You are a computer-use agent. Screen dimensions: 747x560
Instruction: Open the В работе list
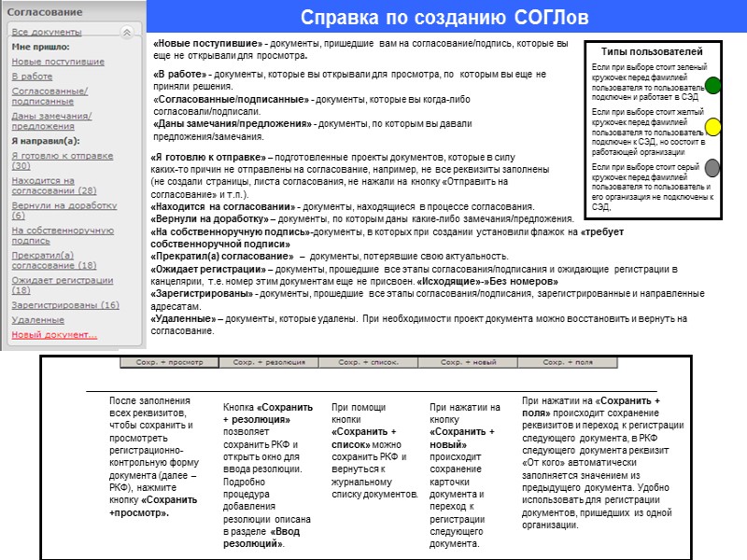(32, 77)
